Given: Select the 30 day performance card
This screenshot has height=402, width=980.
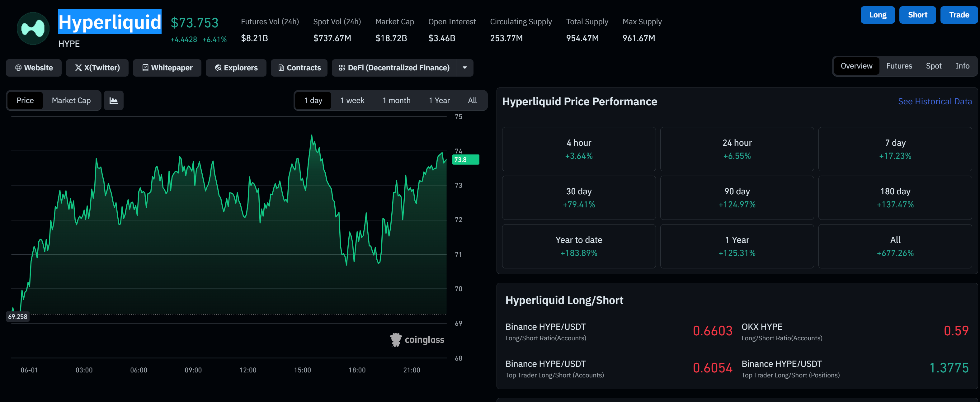Looking at the screenshot, I should click(x=579, y=197).
